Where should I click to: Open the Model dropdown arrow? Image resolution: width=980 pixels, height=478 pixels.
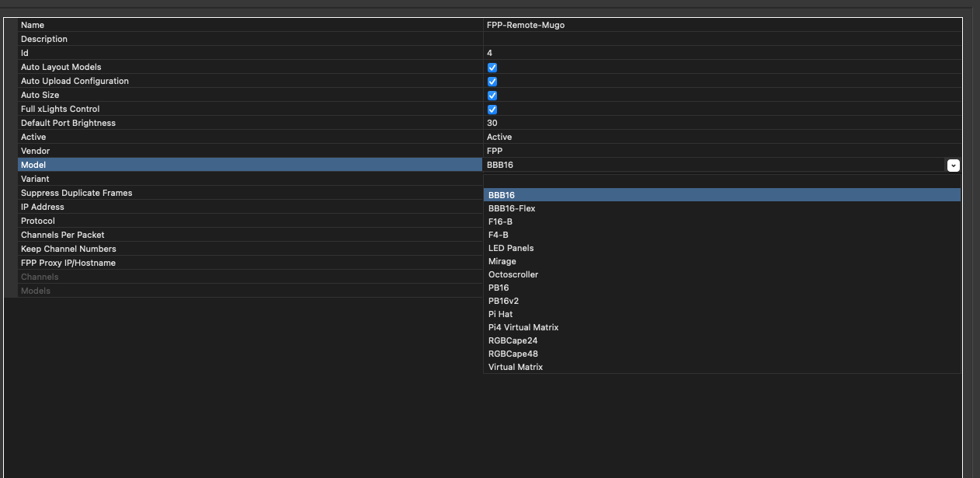(x=953, y=165)
